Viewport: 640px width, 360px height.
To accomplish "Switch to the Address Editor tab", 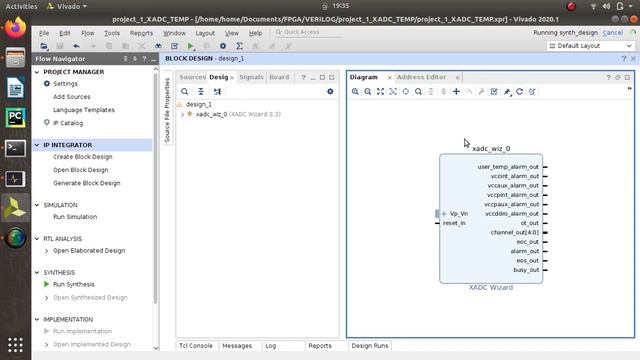I will [x=421, y=77].
